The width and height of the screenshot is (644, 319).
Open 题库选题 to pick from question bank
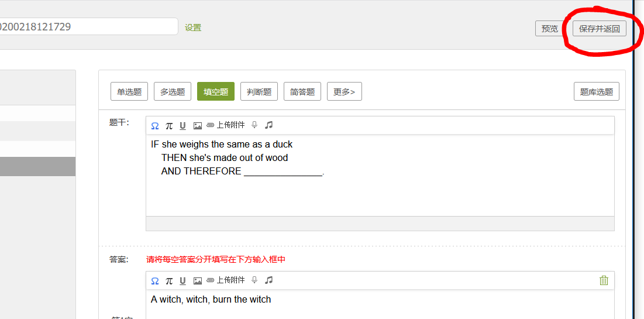[596, 91]
